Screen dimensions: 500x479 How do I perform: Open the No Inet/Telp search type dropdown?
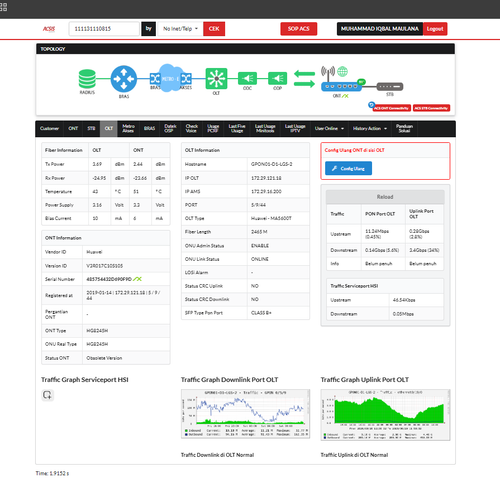[180, 29]
